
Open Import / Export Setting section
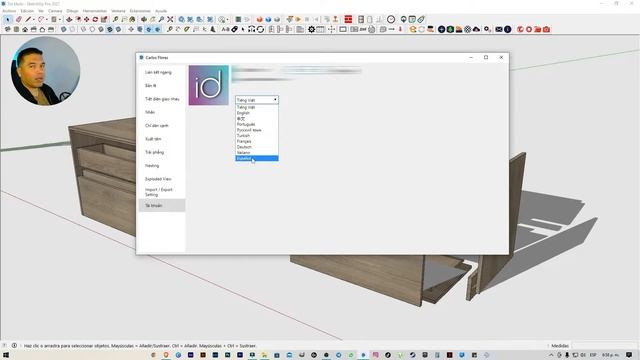point(162,192)
